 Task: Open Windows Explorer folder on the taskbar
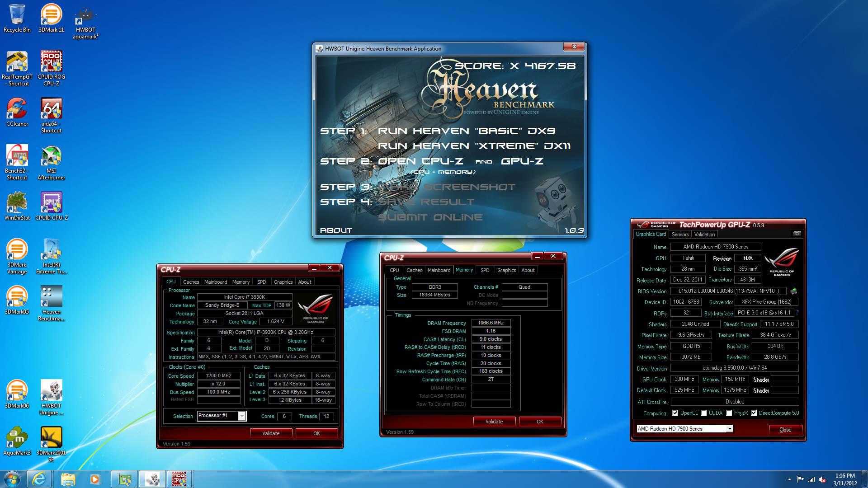coord(68,479)
